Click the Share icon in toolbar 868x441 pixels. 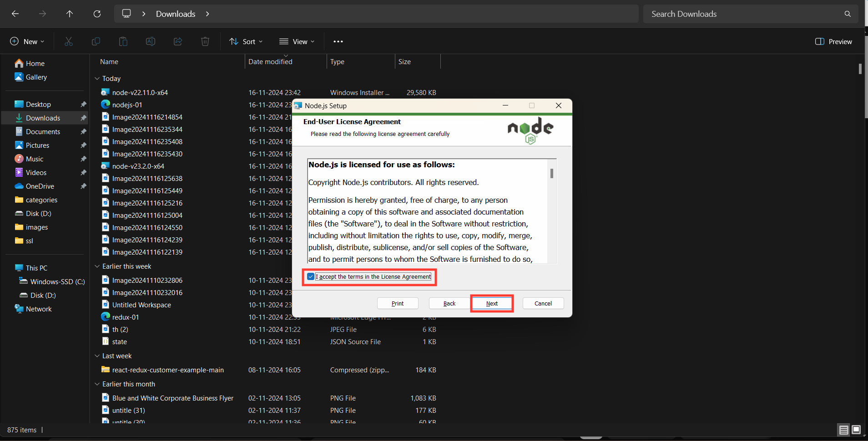178,41
